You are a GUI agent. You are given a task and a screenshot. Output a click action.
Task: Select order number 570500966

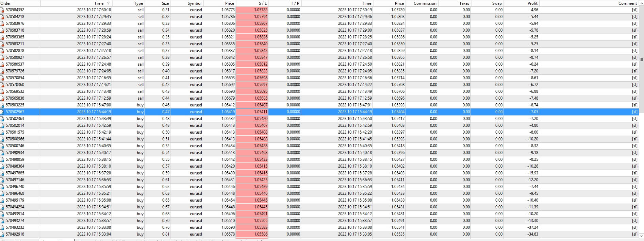click(x=15, y=139)
